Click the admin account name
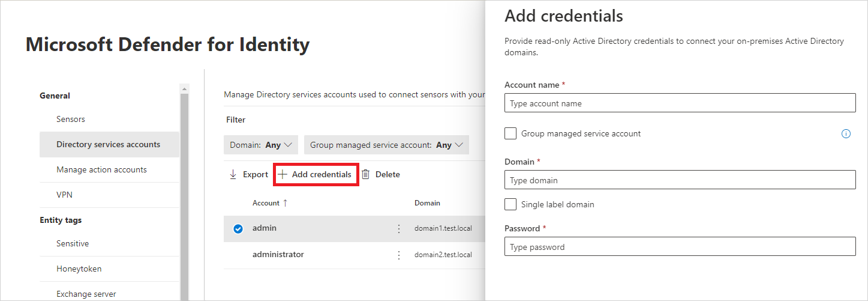868x301 pixels. (x=265, y=228)
